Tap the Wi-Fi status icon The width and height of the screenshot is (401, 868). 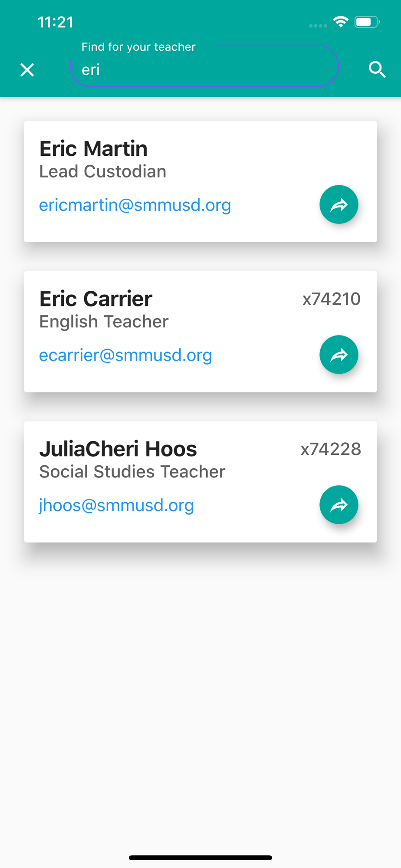click(x=341, y=22)
